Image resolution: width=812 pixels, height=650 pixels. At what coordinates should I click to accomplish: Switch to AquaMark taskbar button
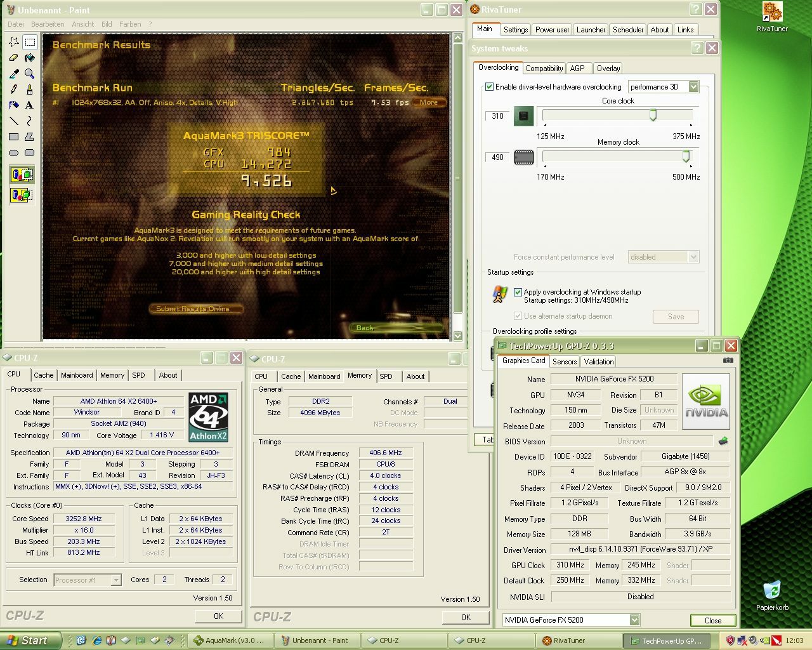[232, 640]
